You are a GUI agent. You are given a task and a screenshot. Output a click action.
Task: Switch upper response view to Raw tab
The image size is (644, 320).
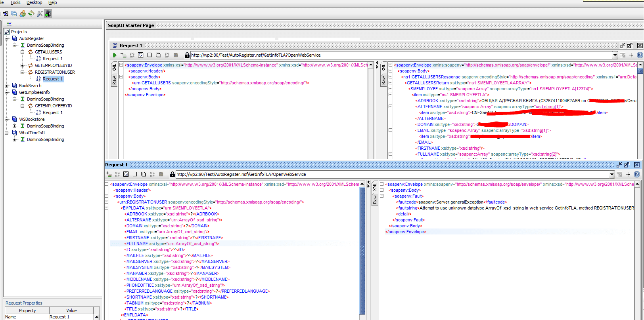383,80
